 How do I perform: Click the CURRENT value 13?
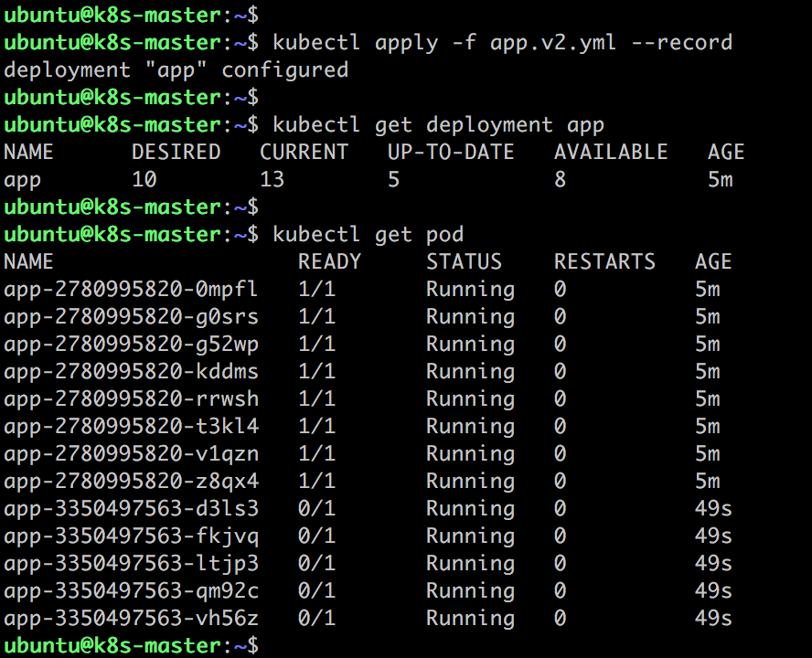point(272,180)
